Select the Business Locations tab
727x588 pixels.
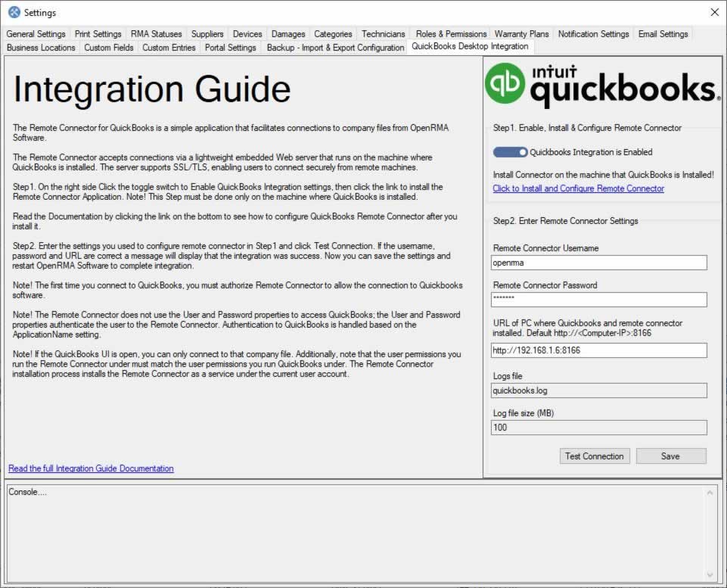coord(41,48)
